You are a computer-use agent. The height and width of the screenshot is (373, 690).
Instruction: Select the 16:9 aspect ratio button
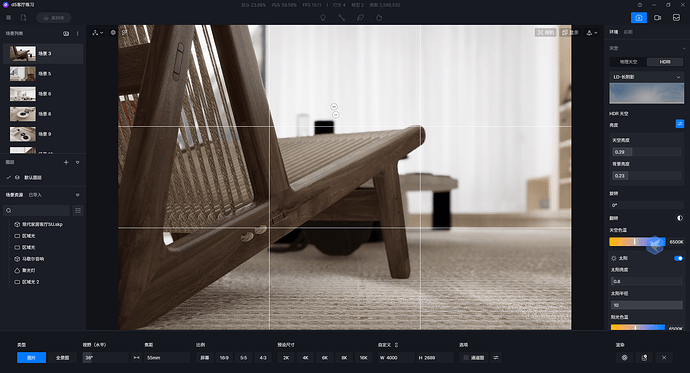point(224,358)
